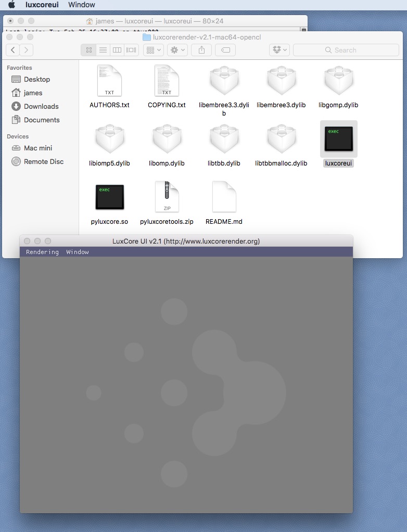
Task: Select the COPYING.txt file icon
Action: pyautogui.click(x=167, y=81)
